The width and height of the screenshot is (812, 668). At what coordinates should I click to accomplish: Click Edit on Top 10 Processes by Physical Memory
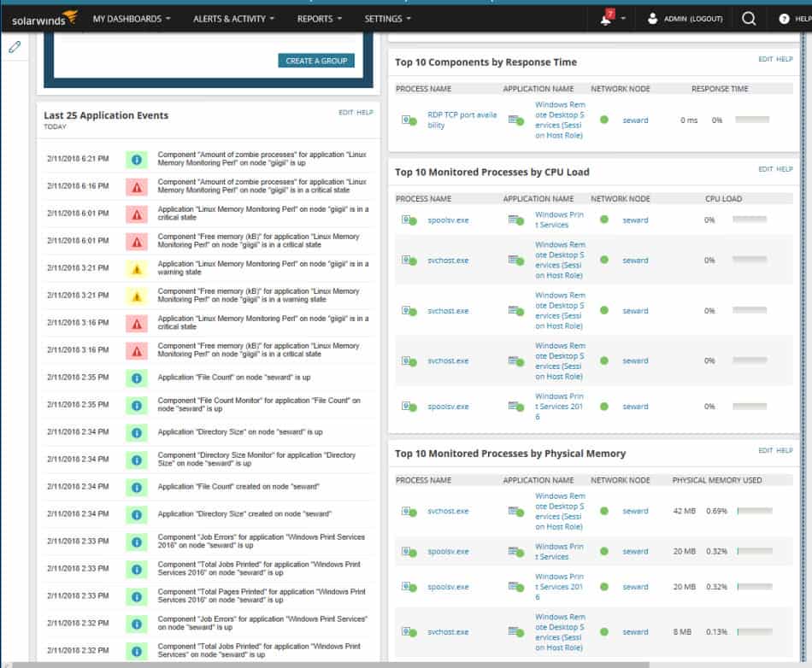(765, 451)
